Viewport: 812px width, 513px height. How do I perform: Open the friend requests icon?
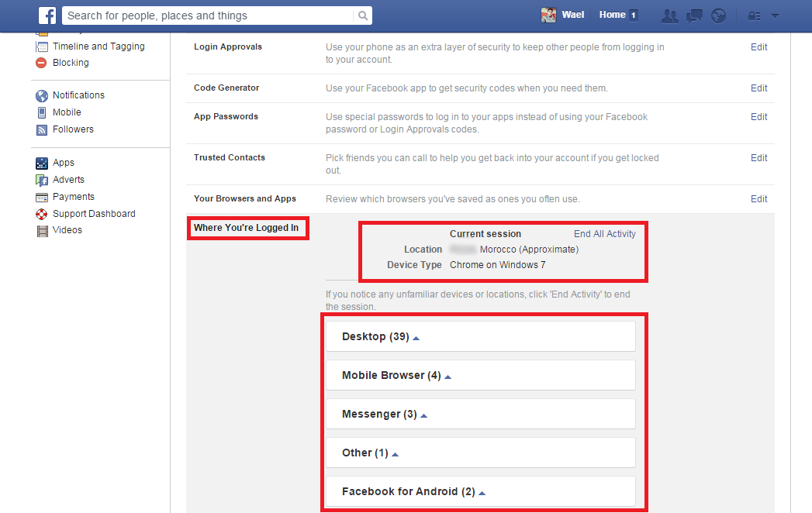coord(669,16)
